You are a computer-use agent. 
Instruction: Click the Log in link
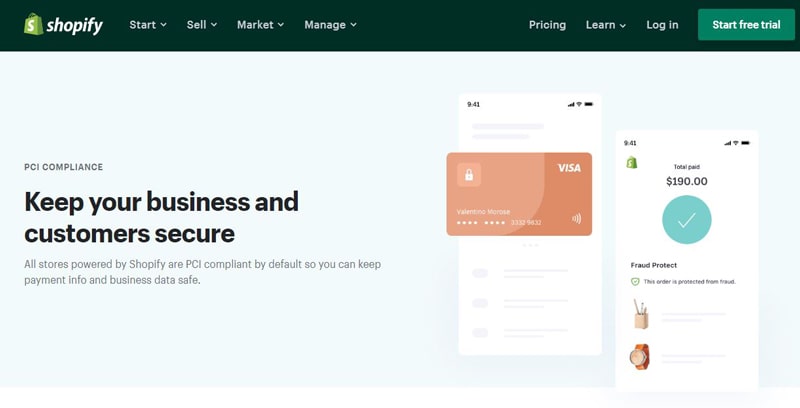click(x=662, y=24)
